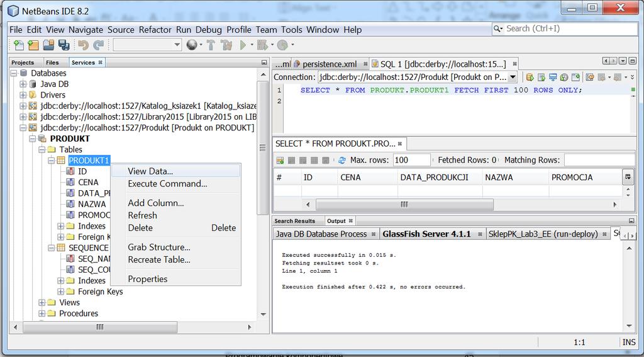This screenshot has width=644, height=357.
Task: Collapse the PRODUKT1 table node
Action: point(52,161)
